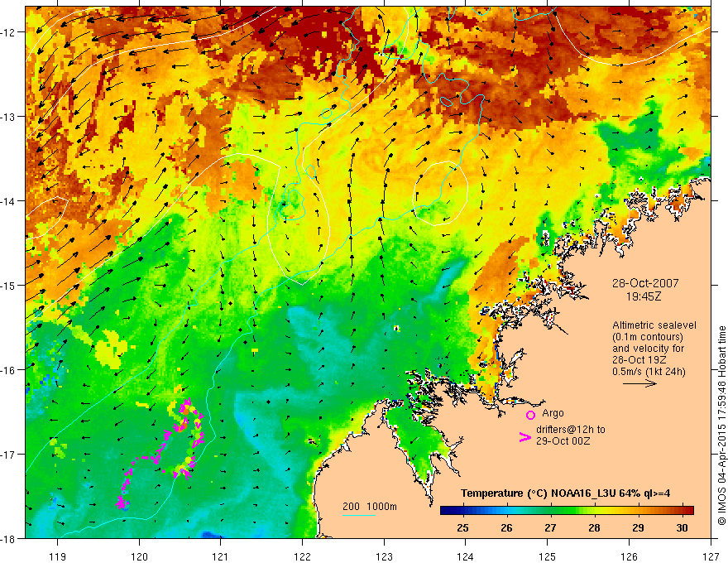Click the longitude label 125

point(548,556)
